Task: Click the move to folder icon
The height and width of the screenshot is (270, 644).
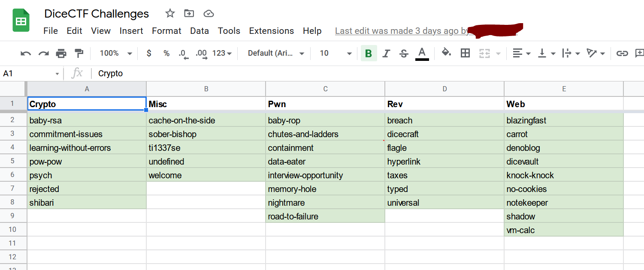Action: [x=189, y=13]
